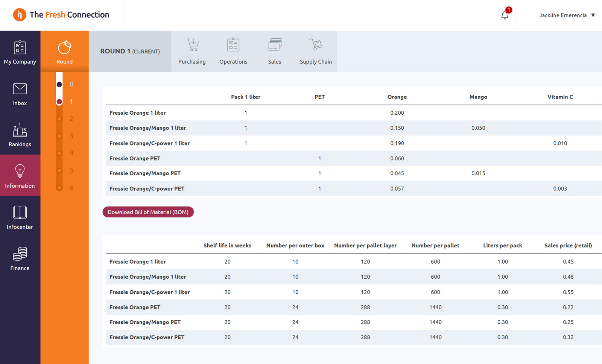Click the Vitamin C value 0.003
Image resolution: width=602 pixels, height=364 pixels.
pyautogui.click(x=560, y=189)
